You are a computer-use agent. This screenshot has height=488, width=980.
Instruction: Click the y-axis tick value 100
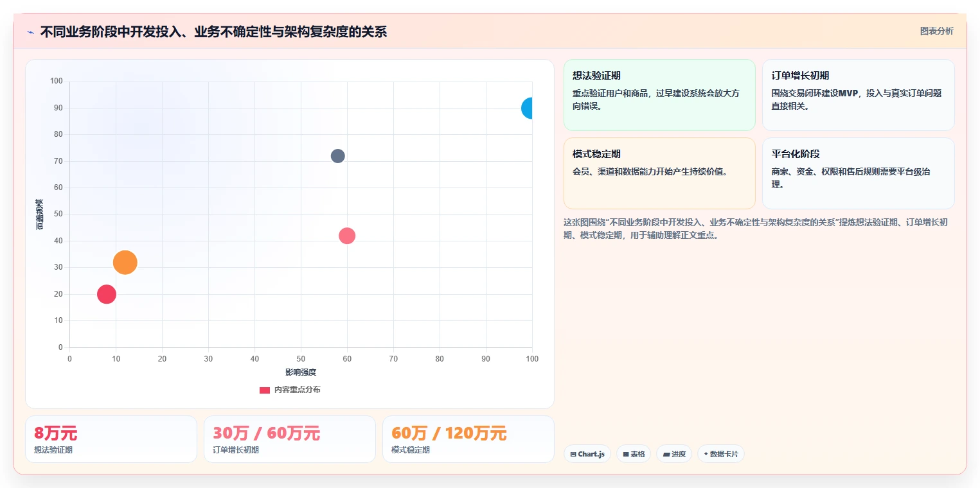[x=57, y=81]
